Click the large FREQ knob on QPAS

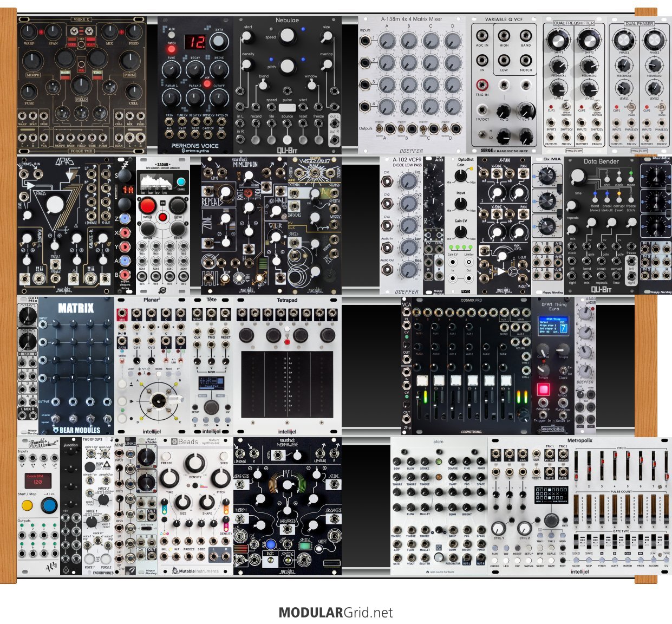(55, 205)
